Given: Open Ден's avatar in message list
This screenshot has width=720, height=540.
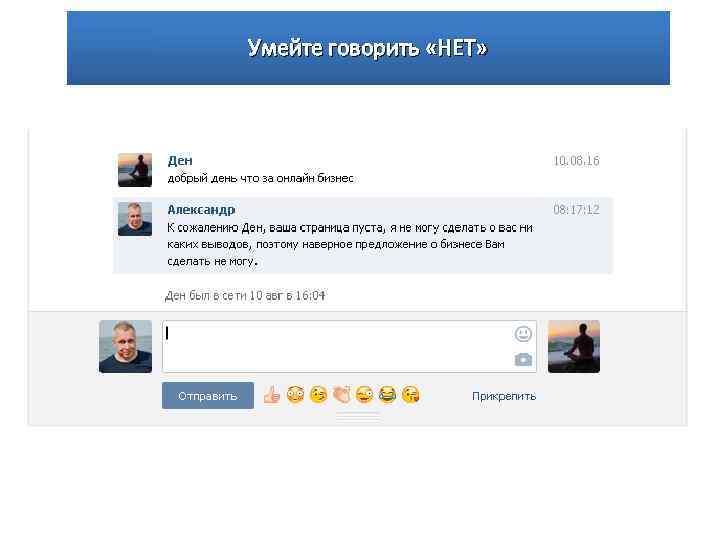Looking at the screenshot, I should click(x=135, y=170).
